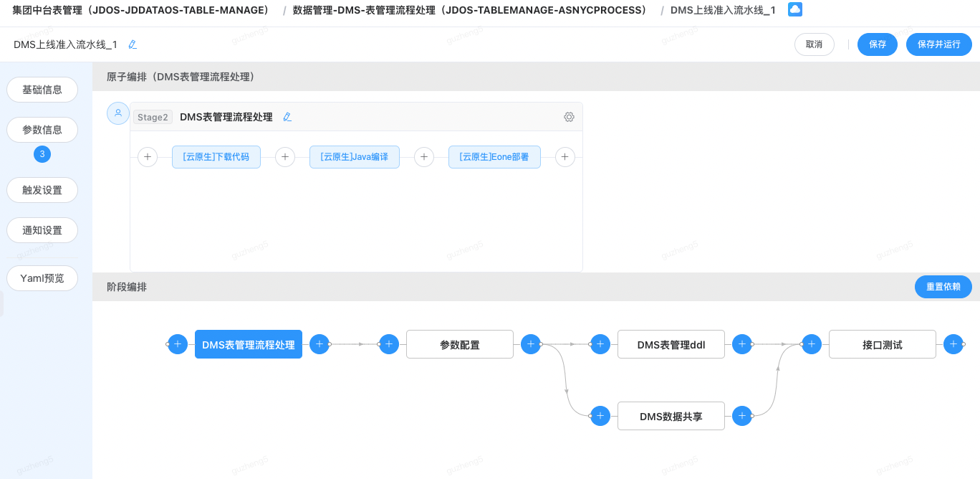Open 数据管理-DMS-表管理流程处理 breadcrumb link
Screen dimensions: 980x479
[472, 10]
